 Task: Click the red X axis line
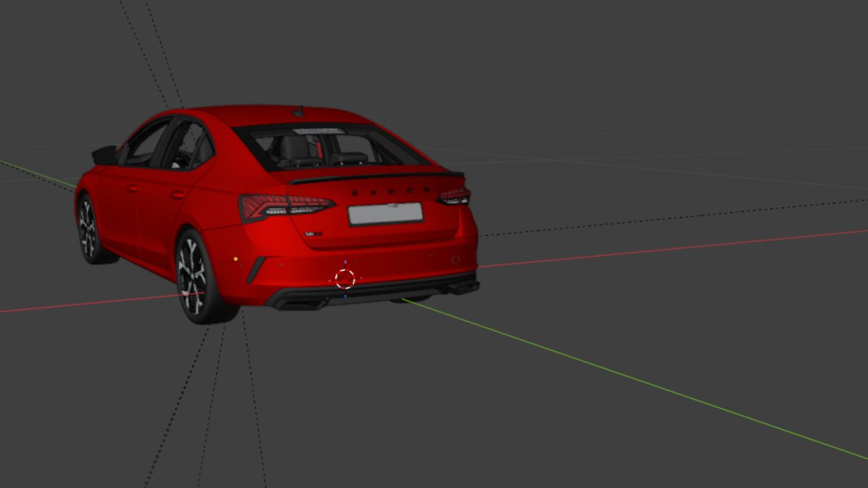click(x=673, y=248)
